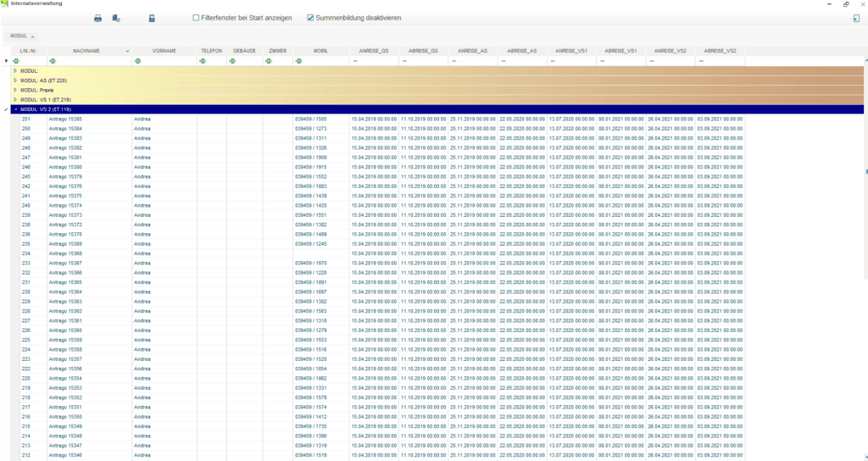Screen dimensions: 868x461
Task: Open the filter operator icon under NACHNAME
Action: click(52, 61)
